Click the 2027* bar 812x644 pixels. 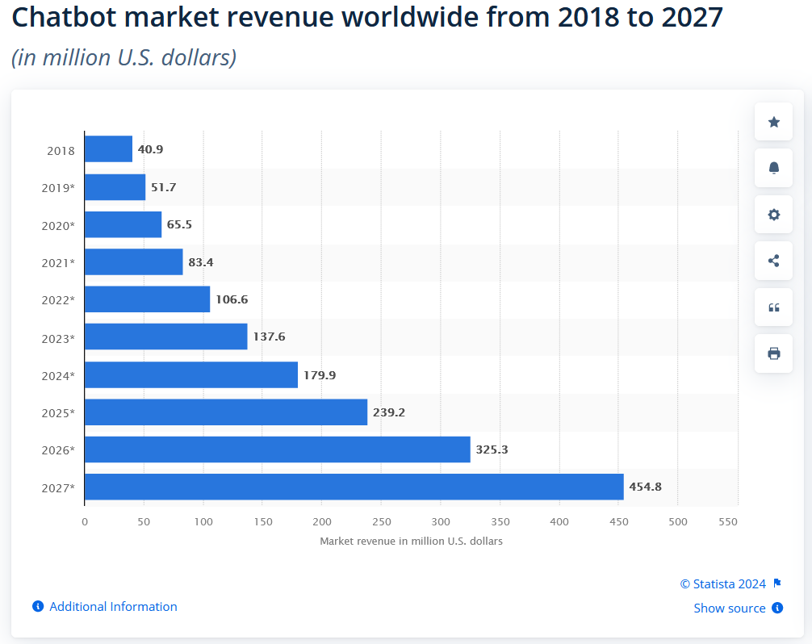(x=354, y=487)
